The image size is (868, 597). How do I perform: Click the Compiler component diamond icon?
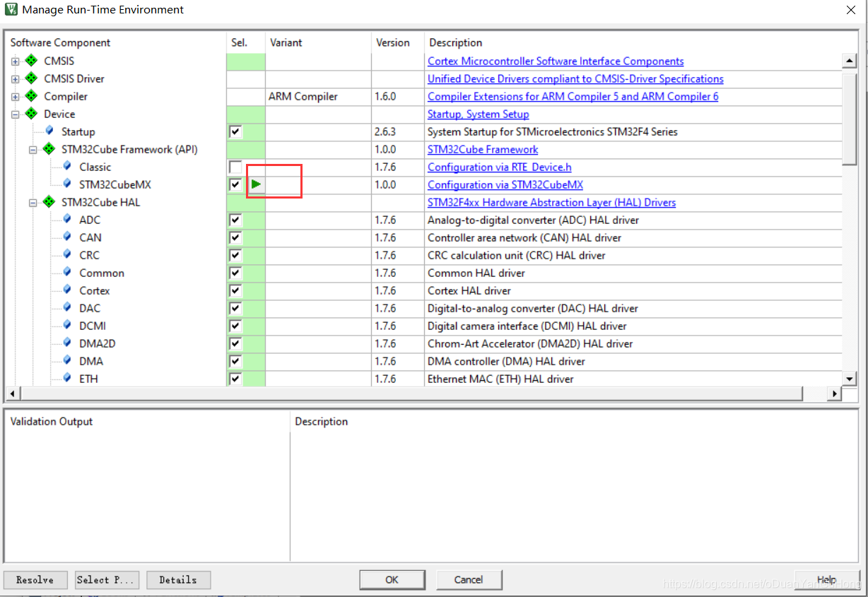pos(31,96)
